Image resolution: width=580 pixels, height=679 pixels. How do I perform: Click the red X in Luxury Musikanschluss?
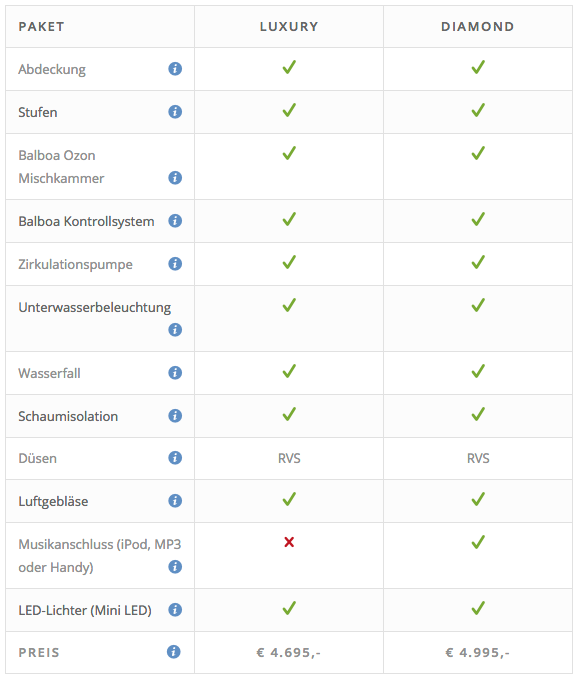289,542
